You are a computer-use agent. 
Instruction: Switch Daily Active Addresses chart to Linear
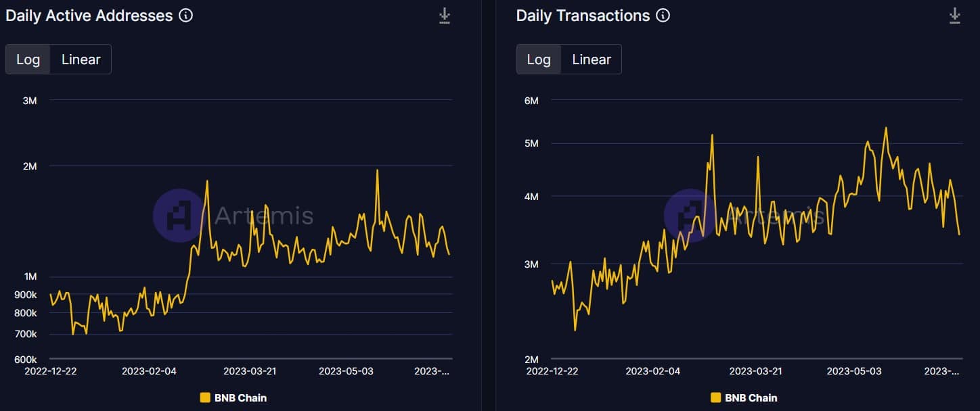click(x=81, y=59)
